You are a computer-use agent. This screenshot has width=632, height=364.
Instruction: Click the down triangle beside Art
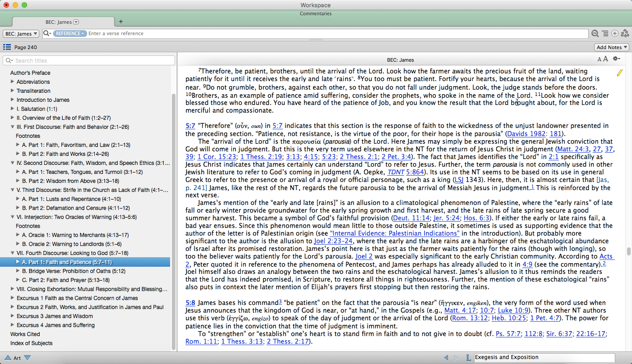28,358
